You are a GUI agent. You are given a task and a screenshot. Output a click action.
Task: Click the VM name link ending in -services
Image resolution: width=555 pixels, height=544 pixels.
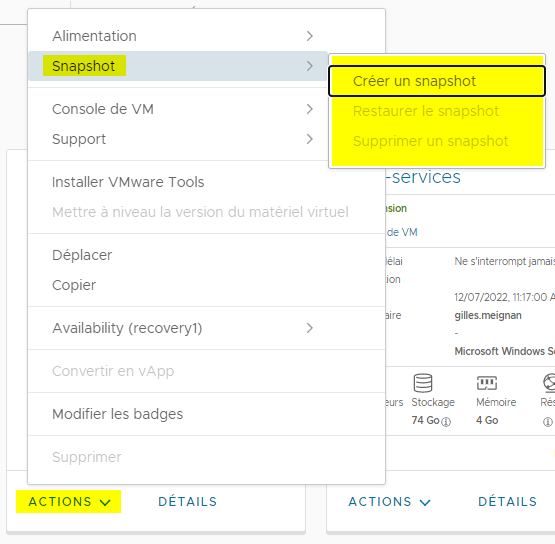click(423, 177)
